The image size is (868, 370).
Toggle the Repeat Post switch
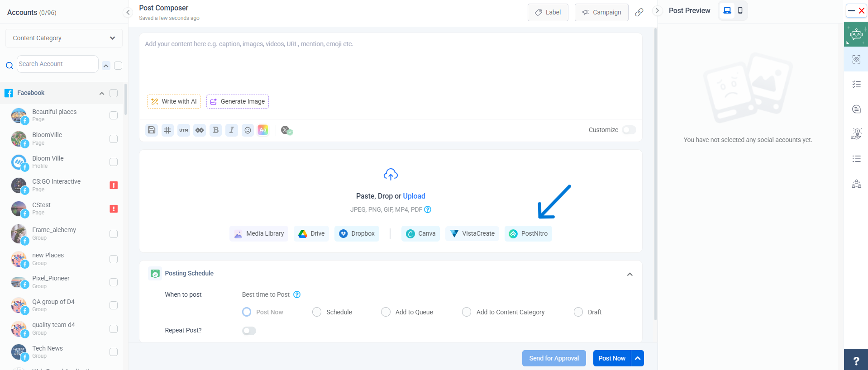[x=249, y=331]
